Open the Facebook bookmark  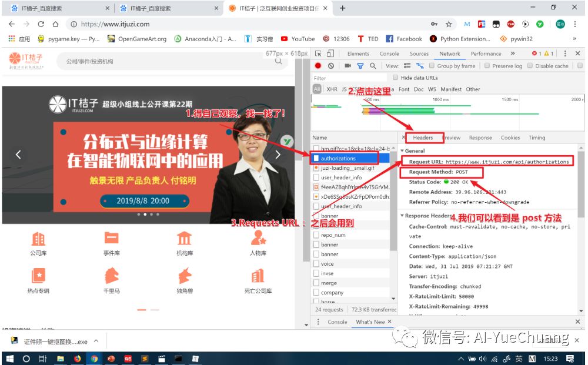tap(404, 39)
